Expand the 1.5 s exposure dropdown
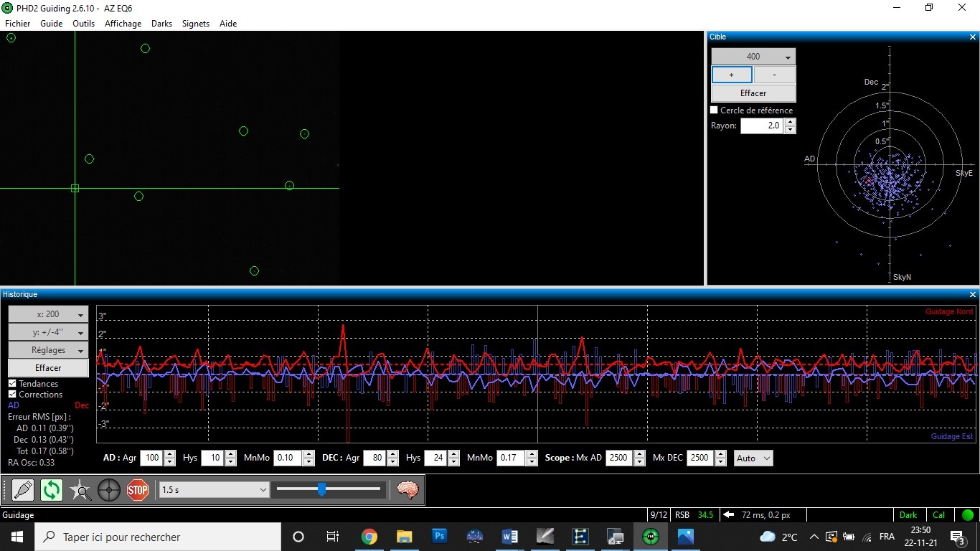The width and height of the screenshot is (980, 551). pyautogui.click(x=214, y=489)
